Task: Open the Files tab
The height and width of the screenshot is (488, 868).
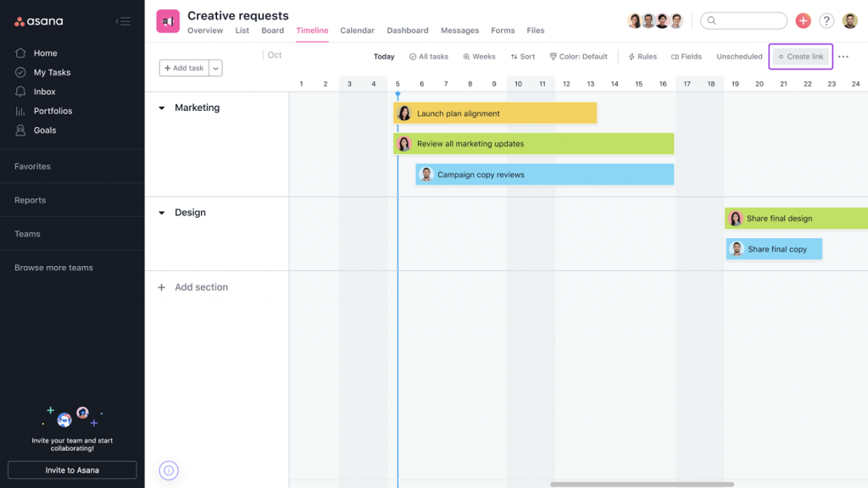Action: pyautogui.click(x=536, y=30)
